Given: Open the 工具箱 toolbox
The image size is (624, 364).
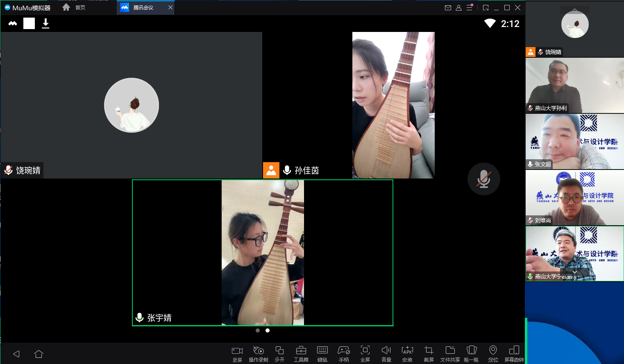Looking at the screenshot, I should 301,351.
